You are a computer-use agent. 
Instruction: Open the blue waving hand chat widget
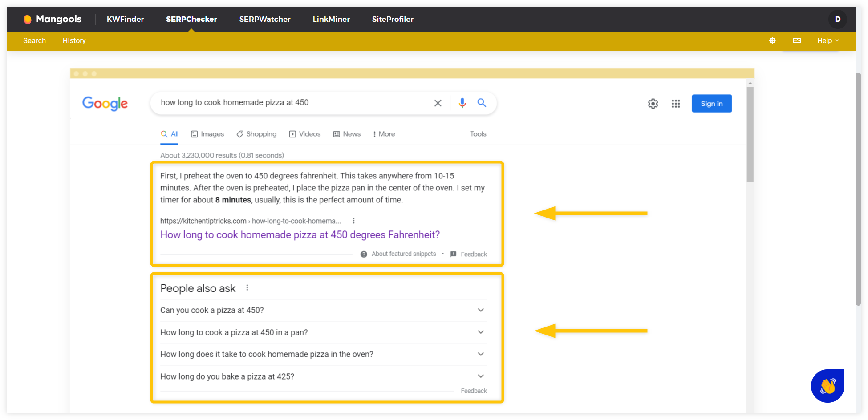[827, 386]
